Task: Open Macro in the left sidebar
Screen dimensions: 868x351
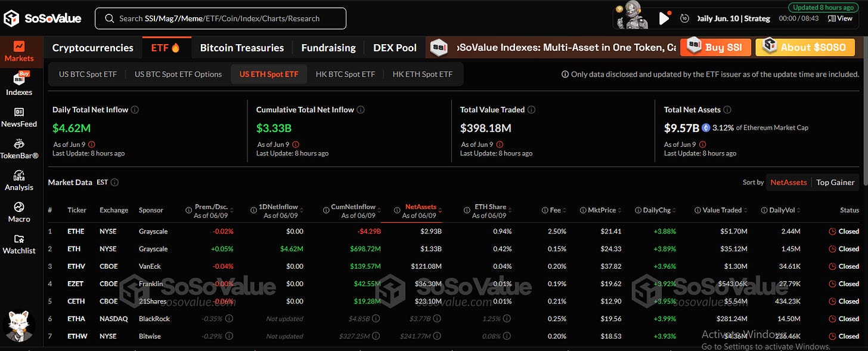Action: click(x=19, y=213)
